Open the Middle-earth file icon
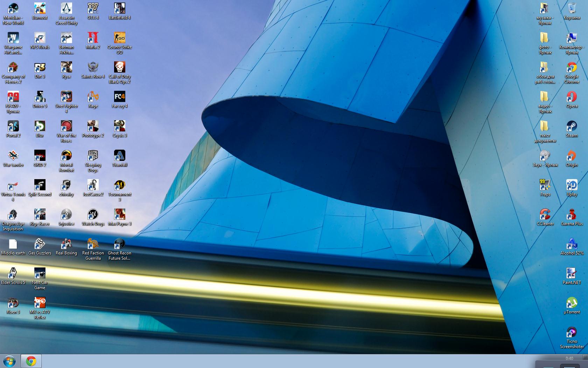Screen dimensions: 588x368 click(x=13, y=247)
